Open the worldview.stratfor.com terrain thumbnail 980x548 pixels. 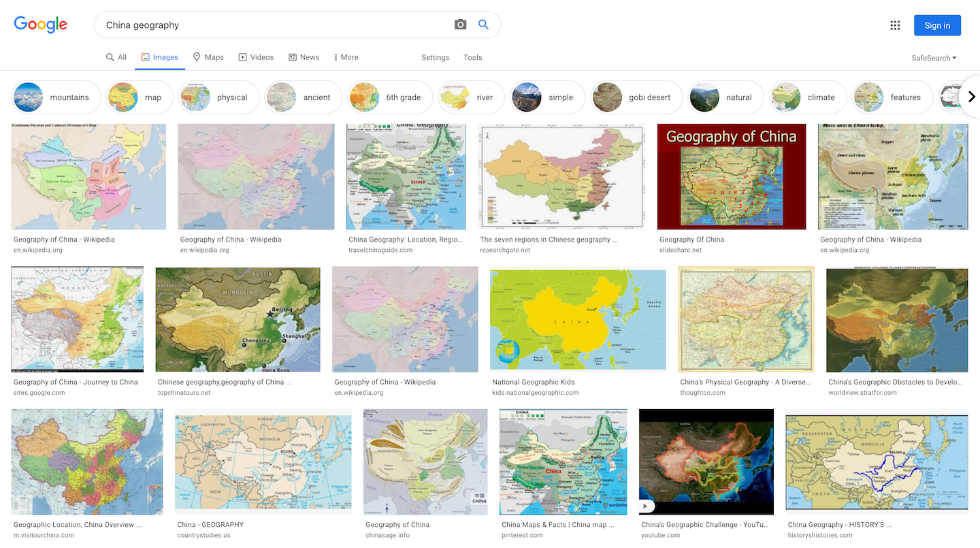coord(897,319)
